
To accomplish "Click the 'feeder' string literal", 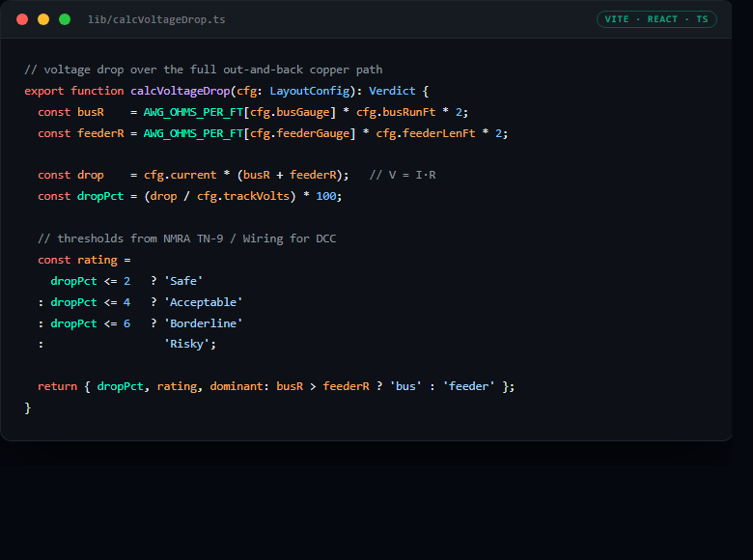I will (469, 386).
